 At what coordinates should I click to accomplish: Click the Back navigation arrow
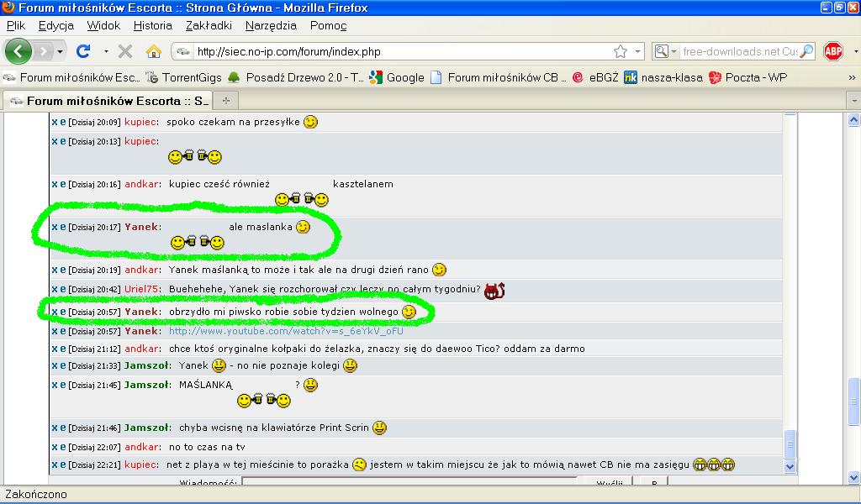coord(18,51)
